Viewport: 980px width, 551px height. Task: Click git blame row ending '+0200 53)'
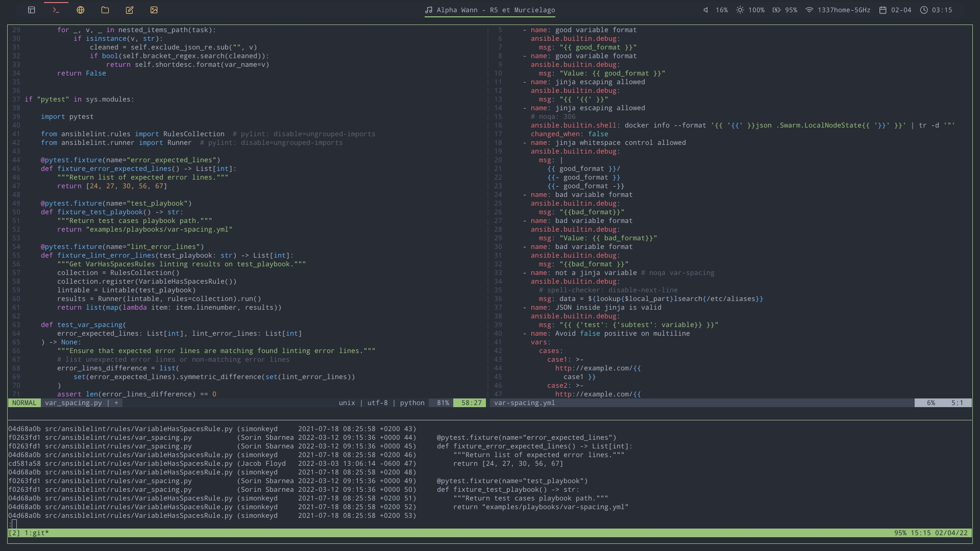tap(212, 516)
